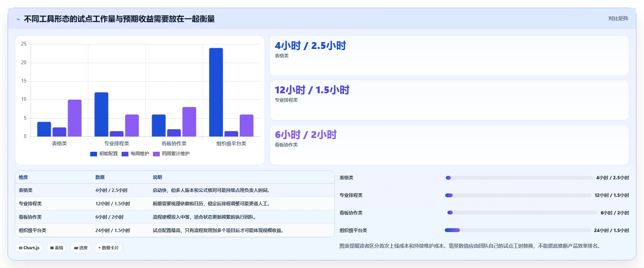This screenshot has width=644, height=268.
Task: Click the 表格类 progress bar
Action: [x=519, y=178]
